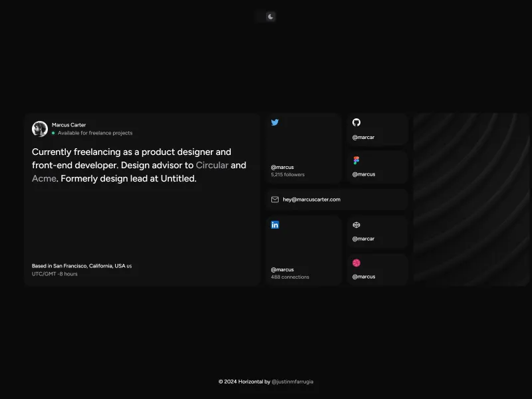Click the email envelope icon

coord(275,199)
